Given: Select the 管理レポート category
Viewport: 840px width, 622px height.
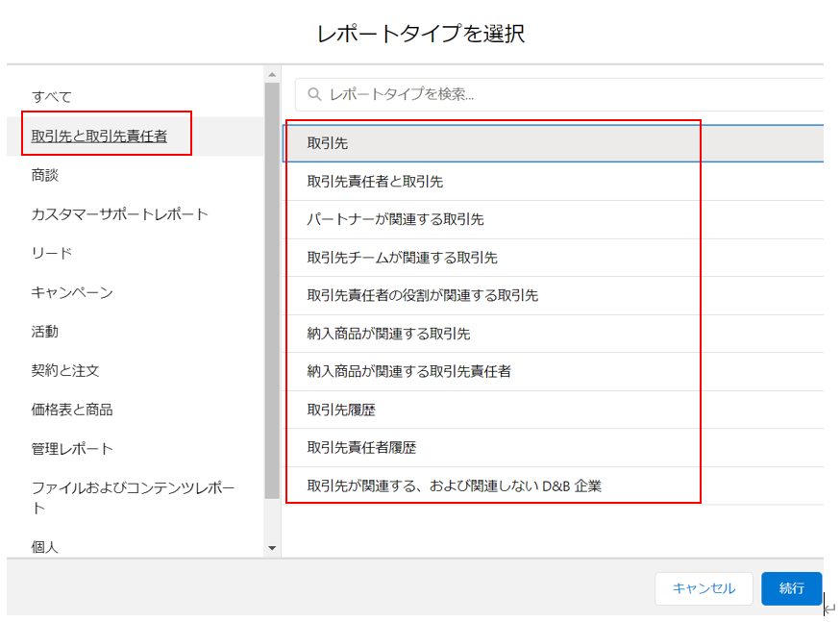Looking at the screenshot, I should tap(72, 449).
